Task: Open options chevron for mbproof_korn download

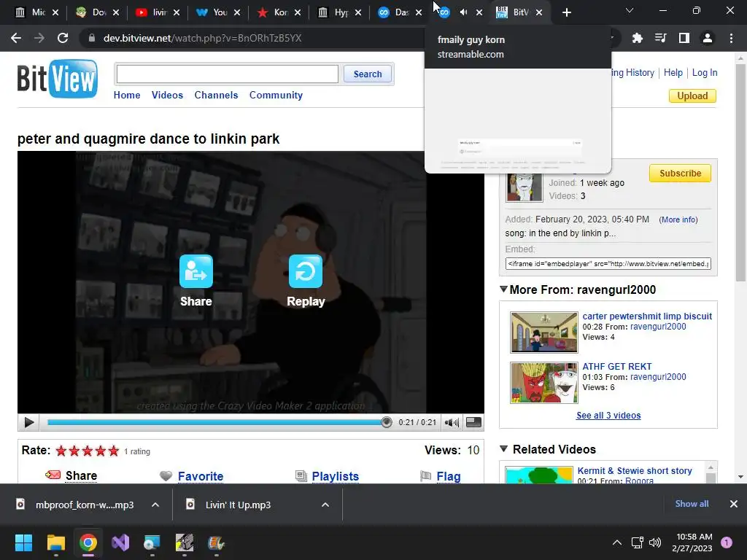Action: tap(155, 505)
